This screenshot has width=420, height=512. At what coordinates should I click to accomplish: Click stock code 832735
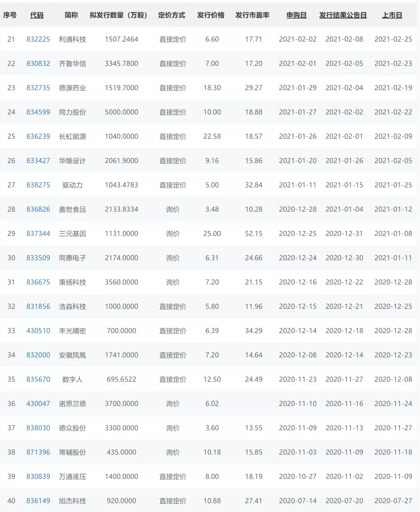pyautogui.click(x=38, y=88)
